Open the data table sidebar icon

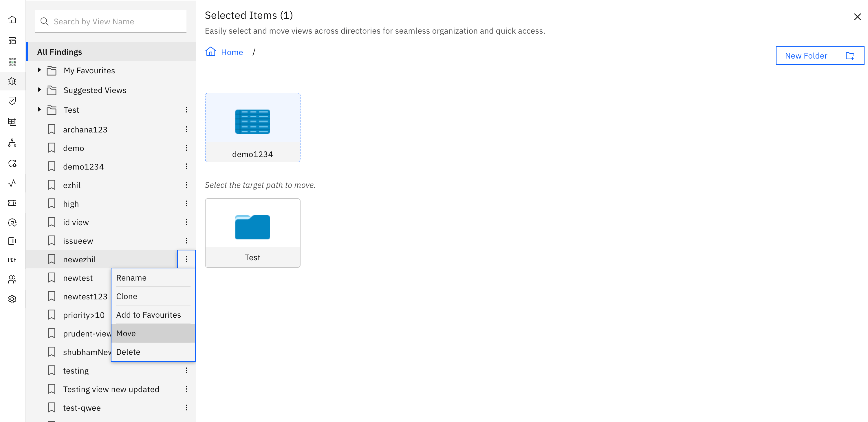click(12, 122)
